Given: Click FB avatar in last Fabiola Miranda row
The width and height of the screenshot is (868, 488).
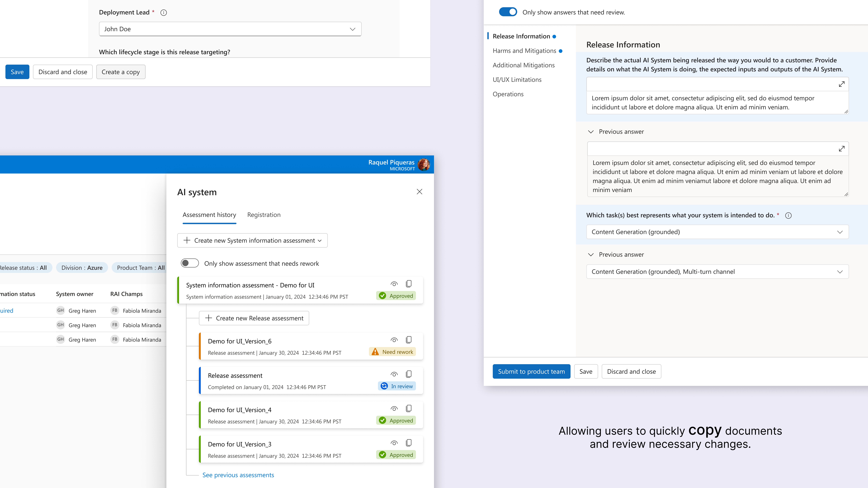Looking at the screenshot, I should coord(115,339).
